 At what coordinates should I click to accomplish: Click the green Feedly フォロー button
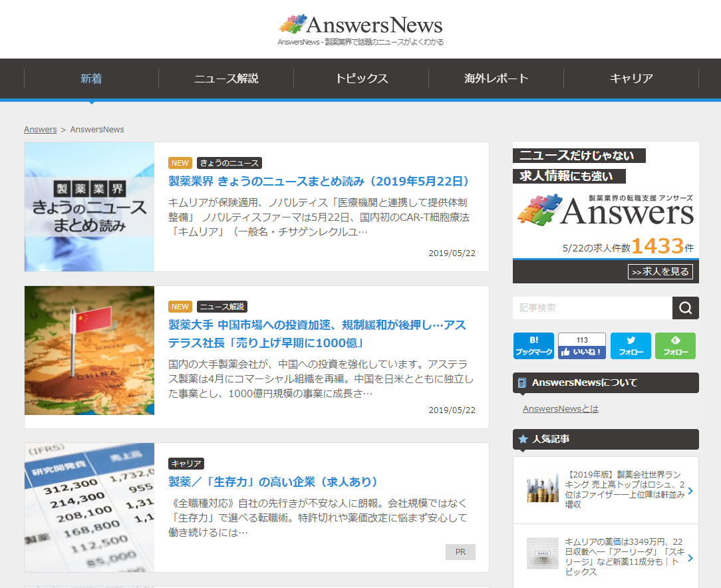tap(675, 346)
